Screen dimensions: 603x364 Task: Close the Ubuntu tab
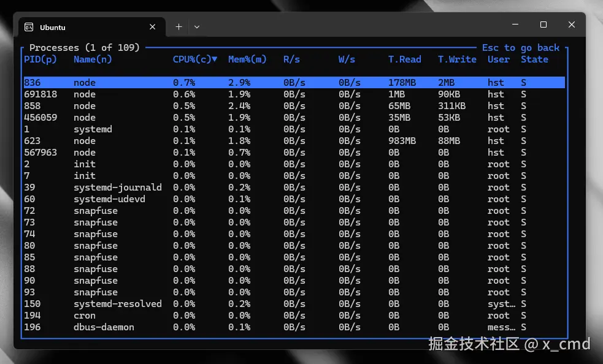coord(152,27)
